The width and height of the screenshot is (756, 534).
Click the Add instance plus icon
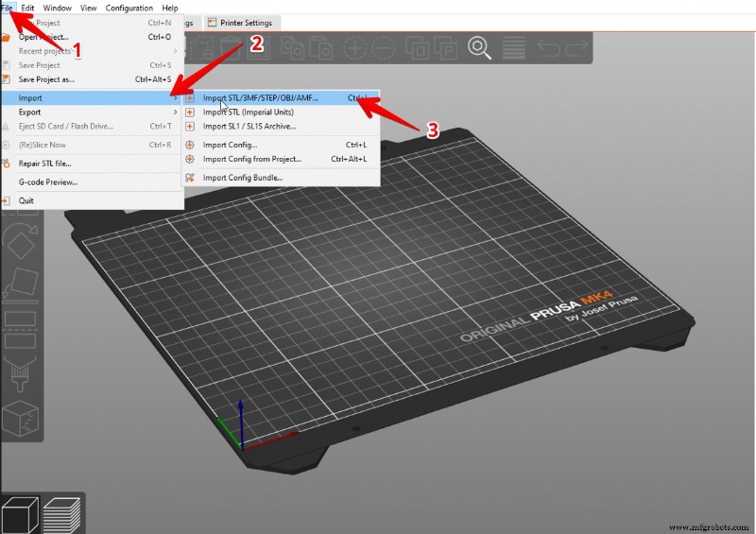[x=355, y=48]
